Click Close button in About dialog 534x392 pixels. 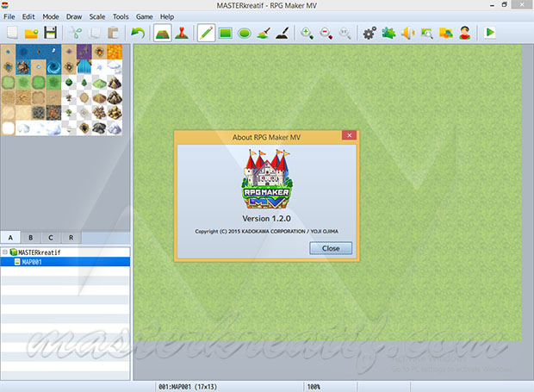click(331, 248)
